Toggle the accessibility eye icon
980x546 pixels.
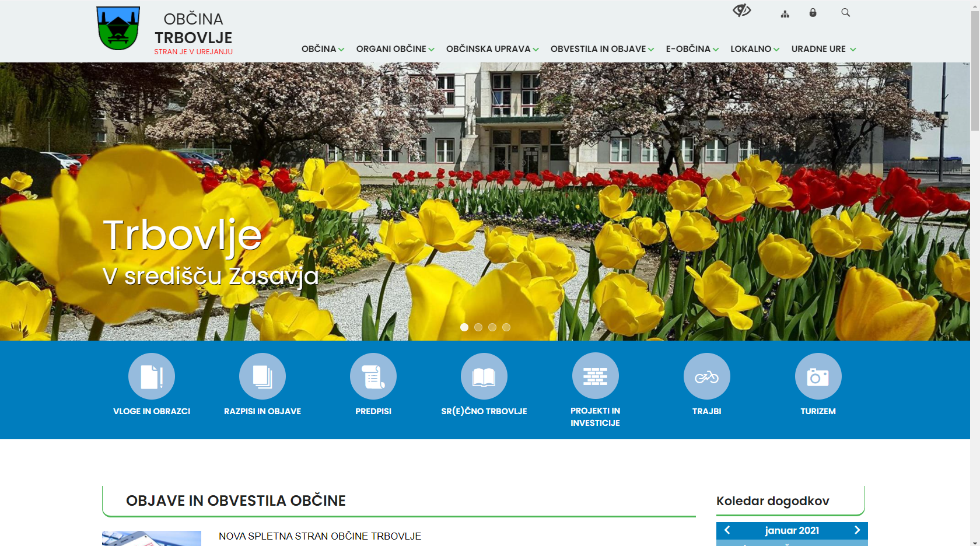741,11
